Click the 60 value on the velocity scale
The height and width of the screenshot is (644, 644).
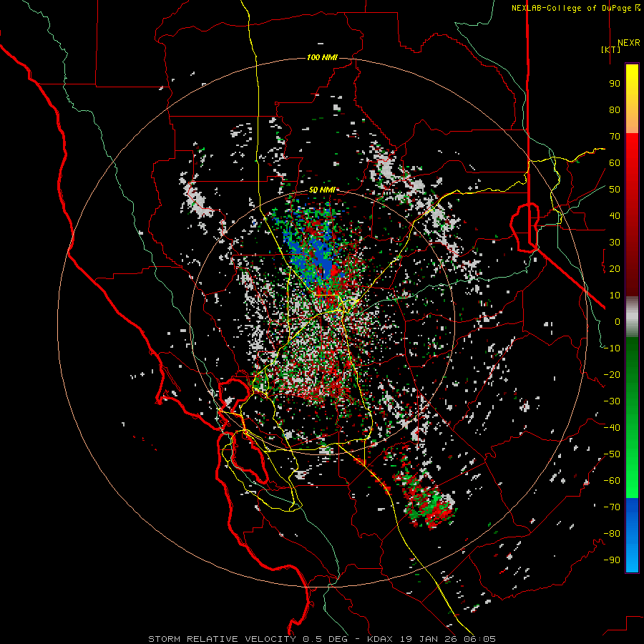tap(615, 163)
